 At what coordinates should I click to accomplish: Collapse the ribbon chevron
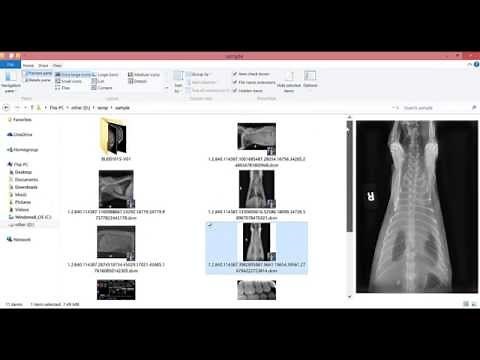(470, 64)
